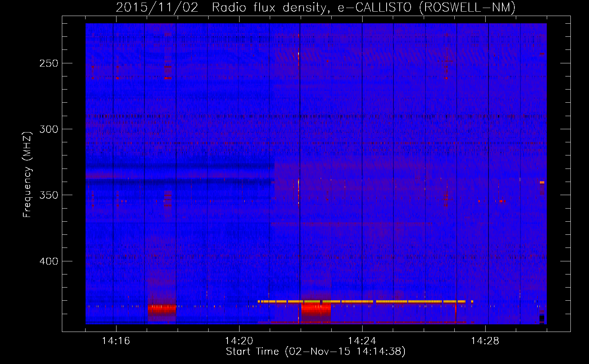Viewport: 589px width, 364px height.
Task: Click the 400 frequency tick label
Action: (x=49, y=261)
